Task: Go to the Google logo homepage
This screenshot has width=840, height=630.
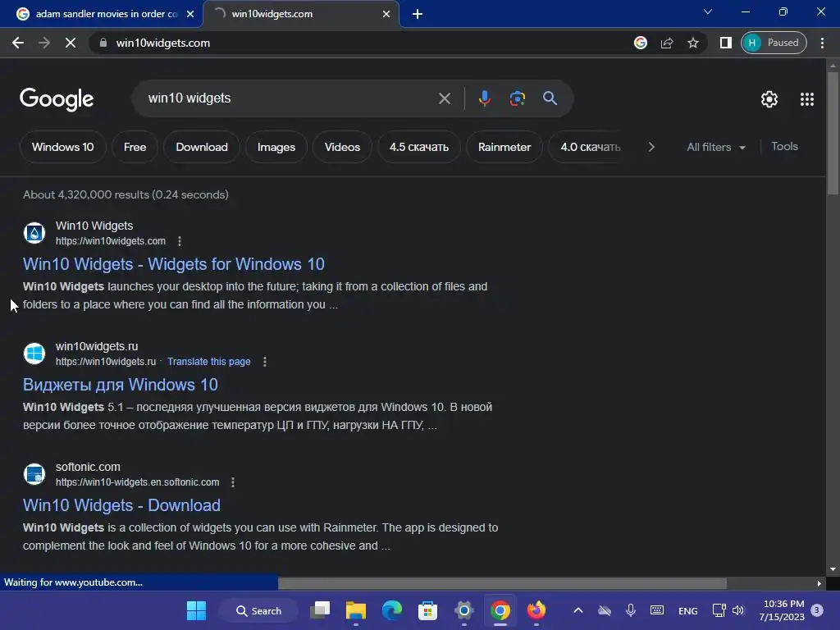Action: (x=57, y=99)
